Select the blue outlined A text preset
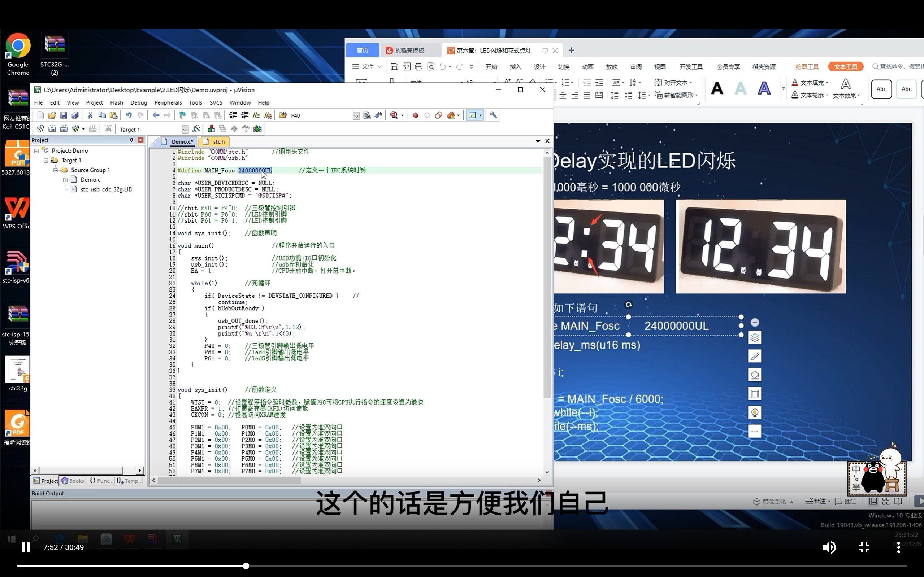The height and width of the screenshot is (577, 924). [x=764, y=89]
